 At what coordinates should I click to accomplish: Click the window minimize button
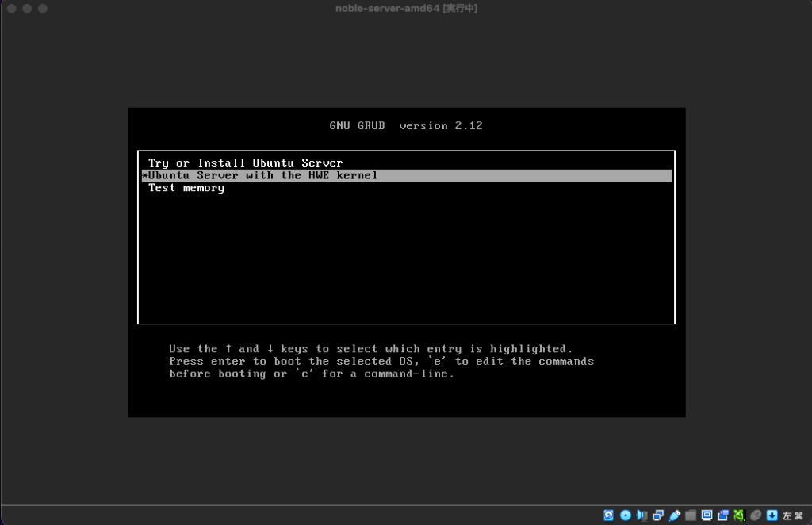[27, 8]
